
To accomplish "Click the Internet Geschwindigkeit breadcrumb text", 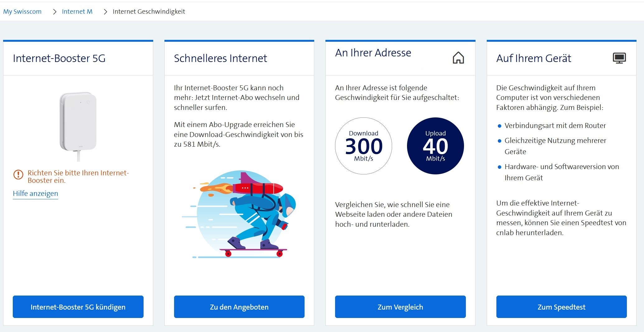I will (149, 12).
